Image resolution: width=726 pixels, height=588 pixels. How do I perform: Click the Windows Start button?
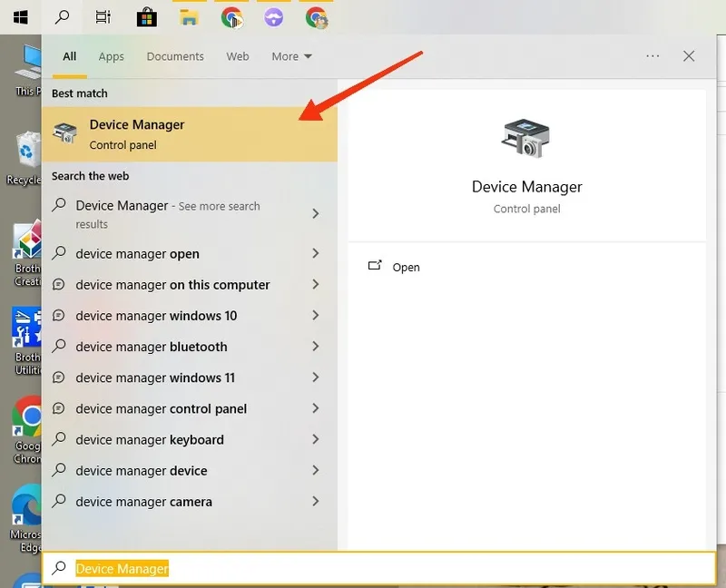(19, 16)
